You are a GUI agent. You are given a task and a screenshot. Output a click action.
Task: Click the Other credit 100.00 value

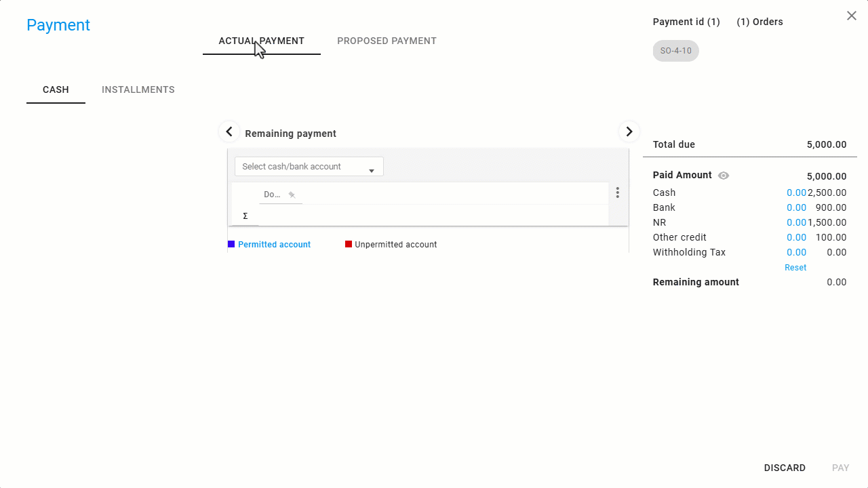pos(831,237)
